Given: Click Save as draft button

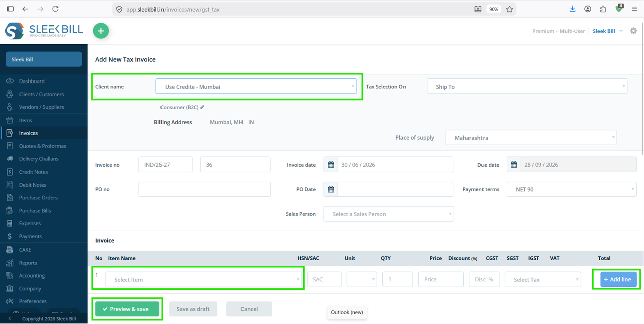Looking at the screenshot, I should 193,309.
